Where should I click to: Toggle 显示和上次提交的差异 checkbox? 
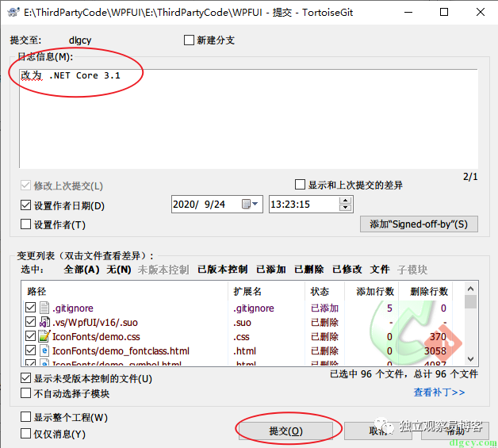[x=300, y=185]
